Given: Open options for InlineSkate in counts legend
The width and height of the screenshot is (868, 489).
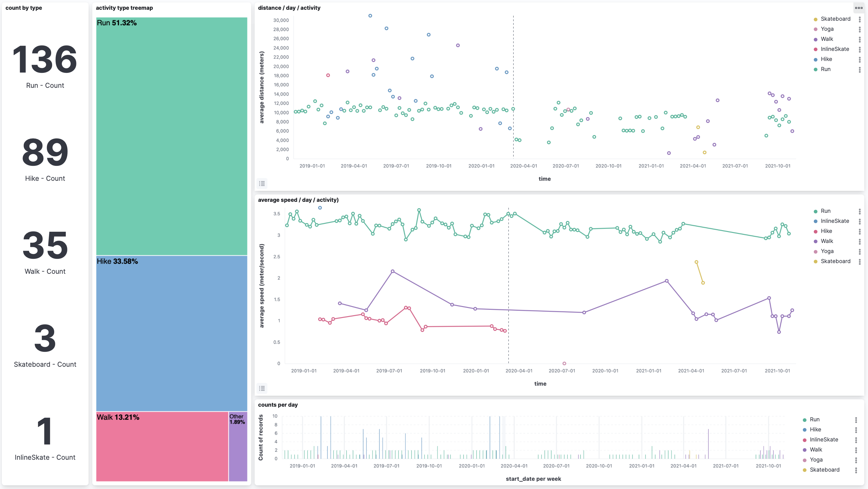Looking at the screenshot, I should point(856,440).
